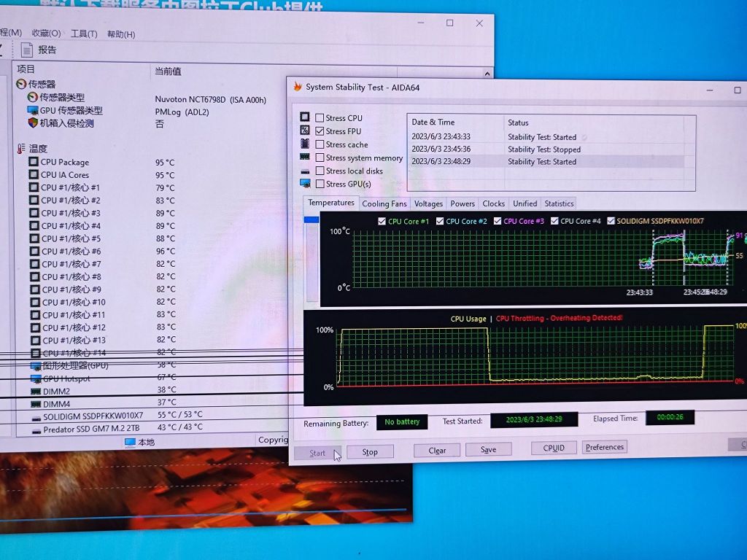747x560 pixels.
Task: Toggle the CPU Core #1 graph checkbox
Action: coord(382,221)
